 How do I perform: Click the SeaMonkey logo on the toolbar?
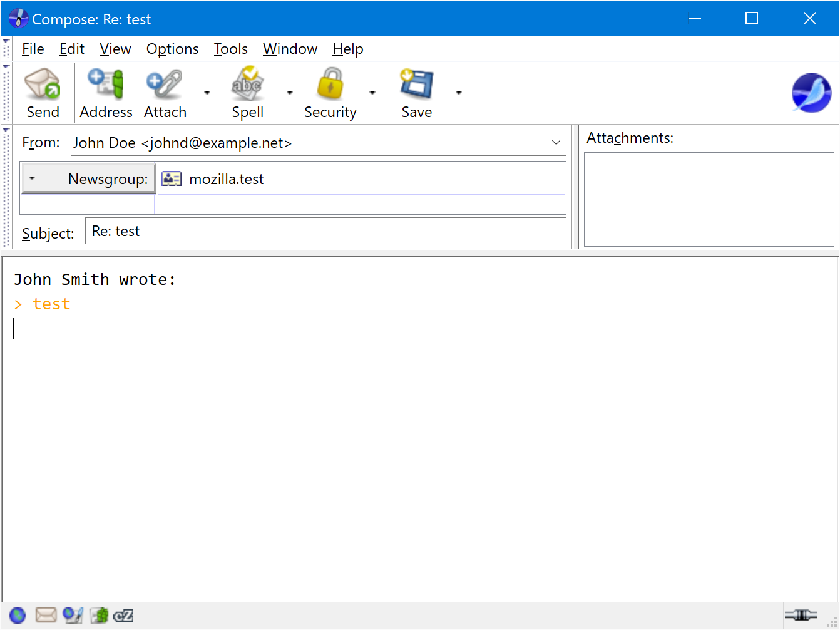[812, 93]
